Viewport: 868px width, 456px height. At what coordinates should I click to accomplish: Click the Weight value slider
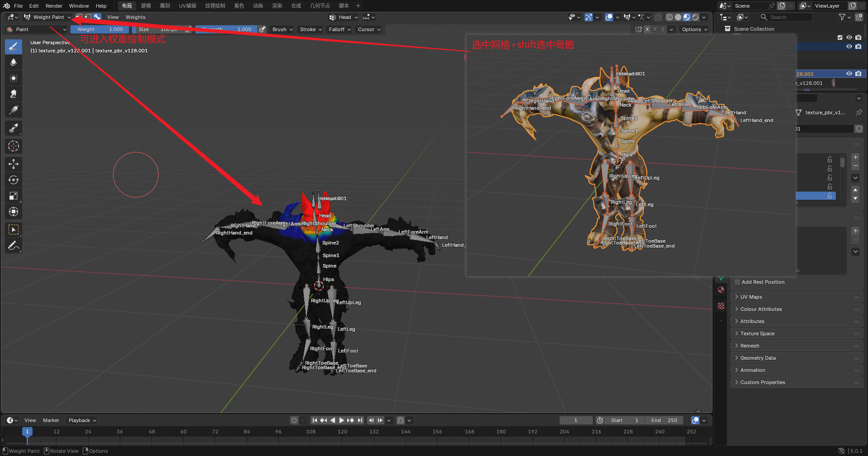tap(100, 29)
